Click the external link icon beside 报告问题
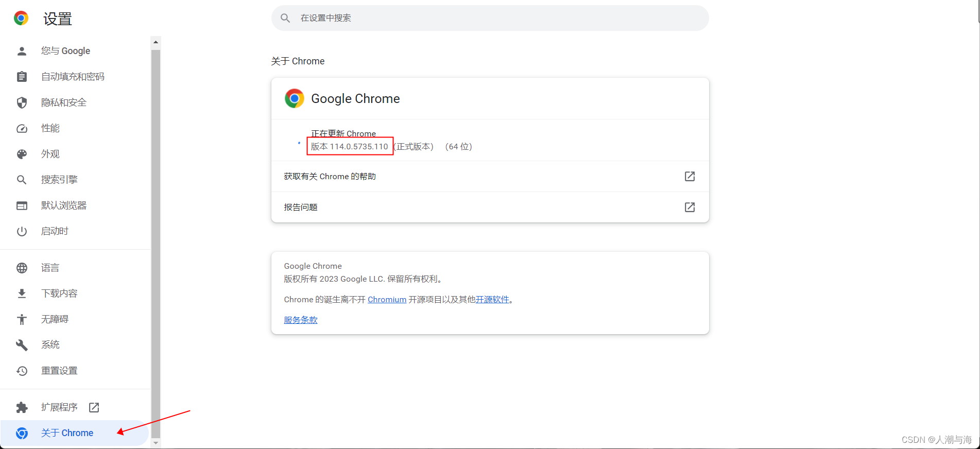 click(690, 207)
